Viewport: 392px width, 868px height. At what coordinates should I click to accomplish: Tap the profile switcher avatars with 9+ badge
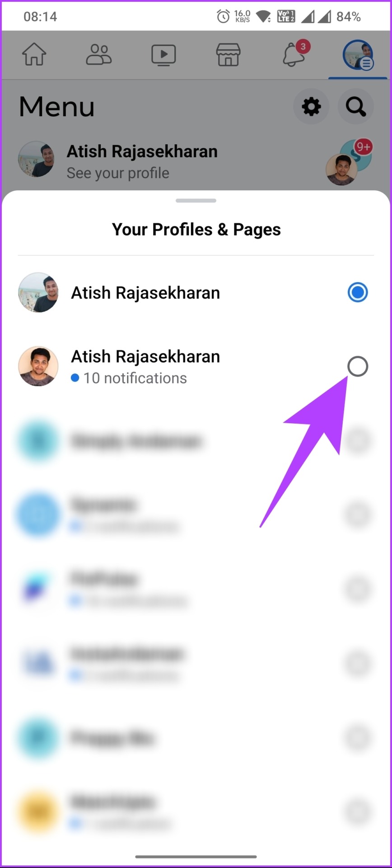click(350, 162)
